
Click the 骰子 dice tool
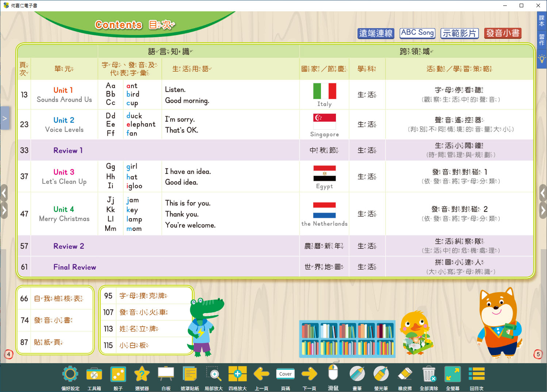click(x=118, y=374)
